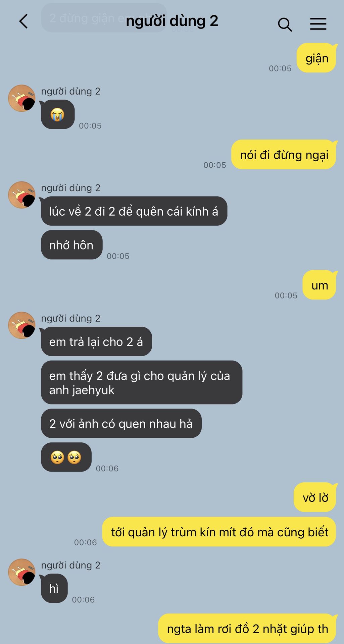Open chat search magnifier icon
Image resolution: width=344 pixels, height=644 pixels.
coord(285,24)
